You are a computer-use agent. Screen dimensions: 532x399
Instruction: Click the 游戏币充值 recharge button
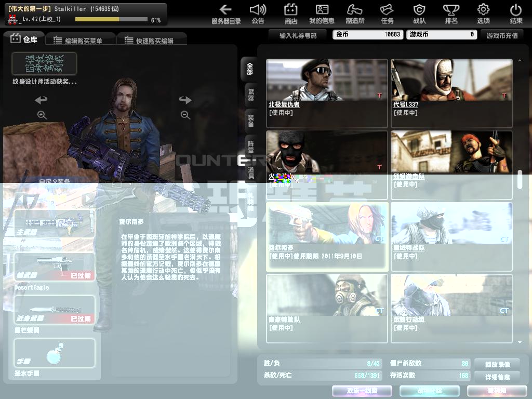502,35
